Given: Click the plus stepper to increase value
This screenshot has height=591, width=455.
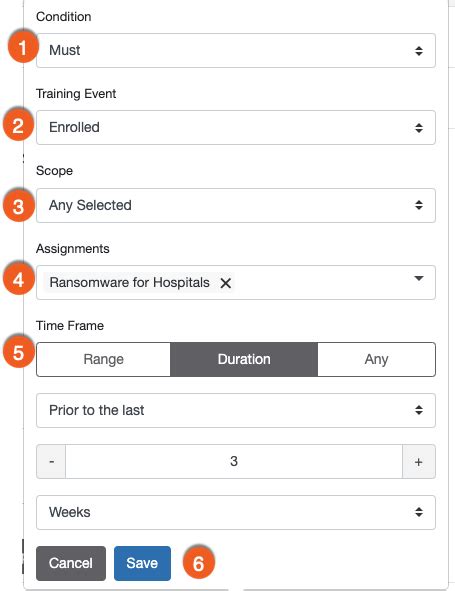Looking at the screenshot, I should (419, 462).
